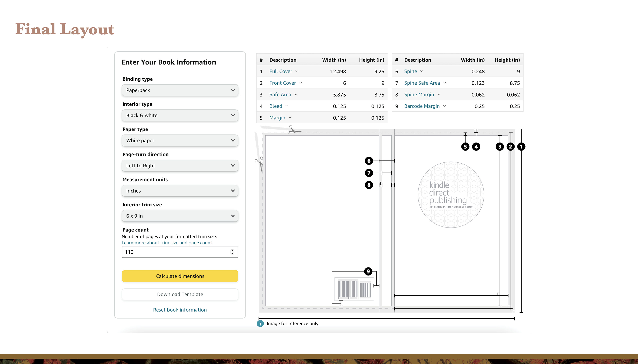Image resolution: width=638 pixels, height=364 pixels.
Task: Click the numbered marker 1 full cover icon
Action: 521,146
